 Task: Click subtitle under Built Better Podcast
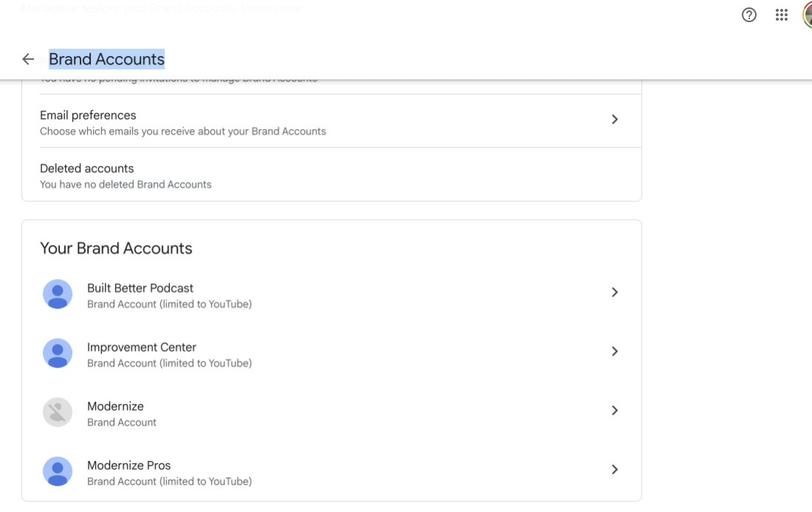[169, 305]
